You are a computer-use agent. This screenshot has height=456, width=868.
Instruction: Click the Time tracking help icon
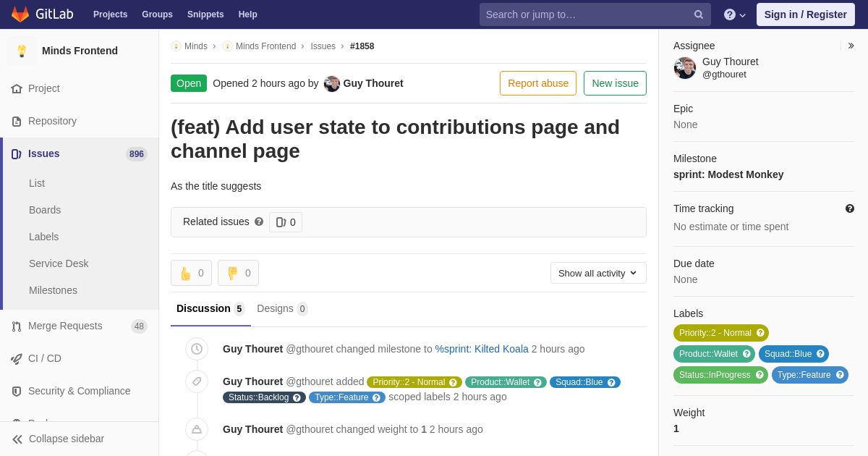coord(850,208)
